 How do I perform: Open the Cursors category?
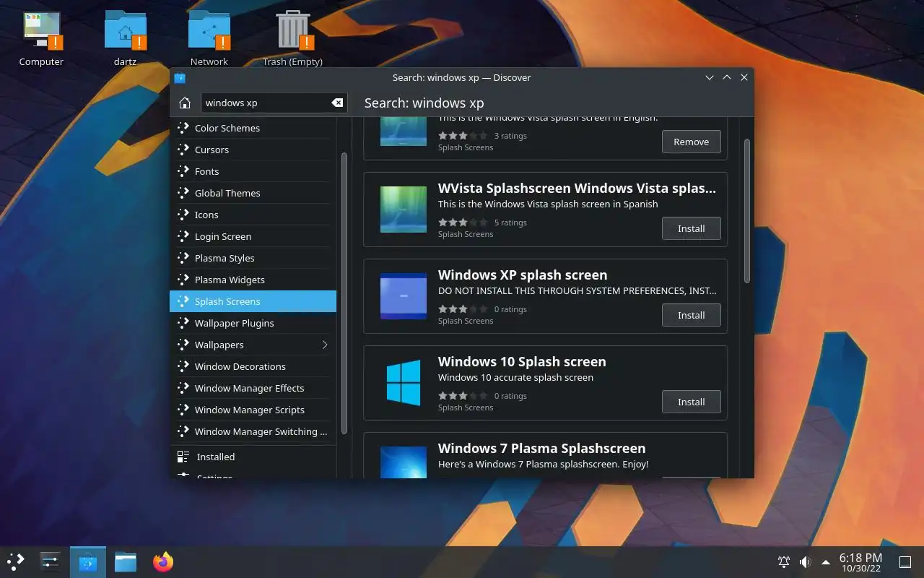coord(253,150)
